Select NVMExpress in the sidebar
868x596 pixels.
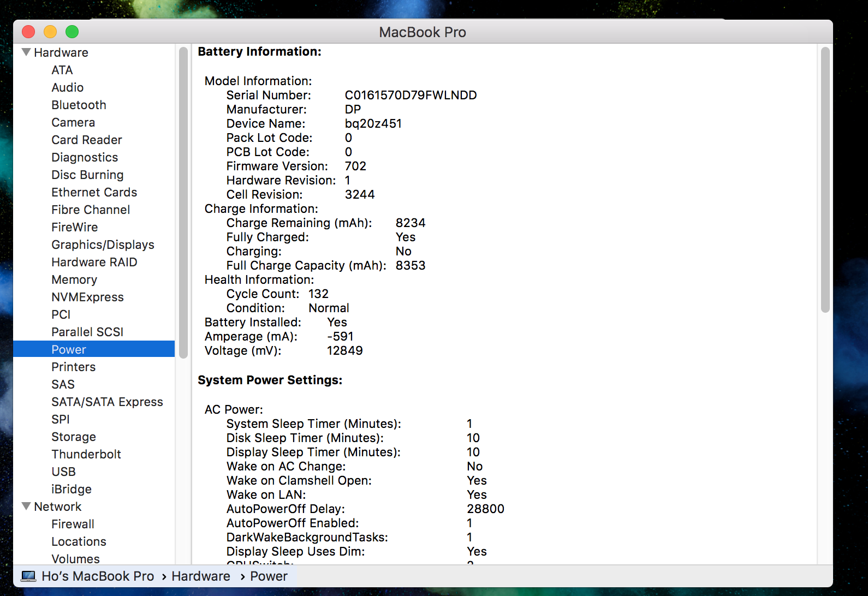[88, 297]
